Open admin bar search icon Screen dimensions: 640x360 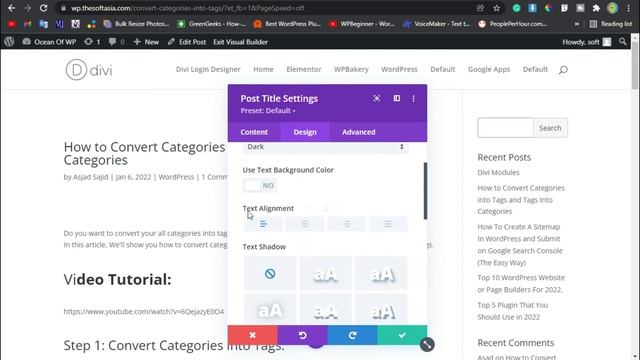[622, 42]
